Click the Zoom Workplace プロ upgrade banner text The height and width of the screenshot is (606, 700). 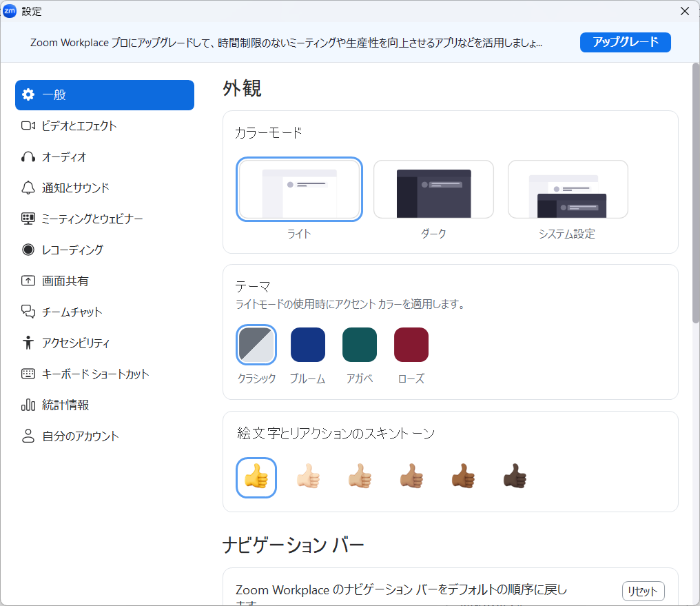click(286, 43)
